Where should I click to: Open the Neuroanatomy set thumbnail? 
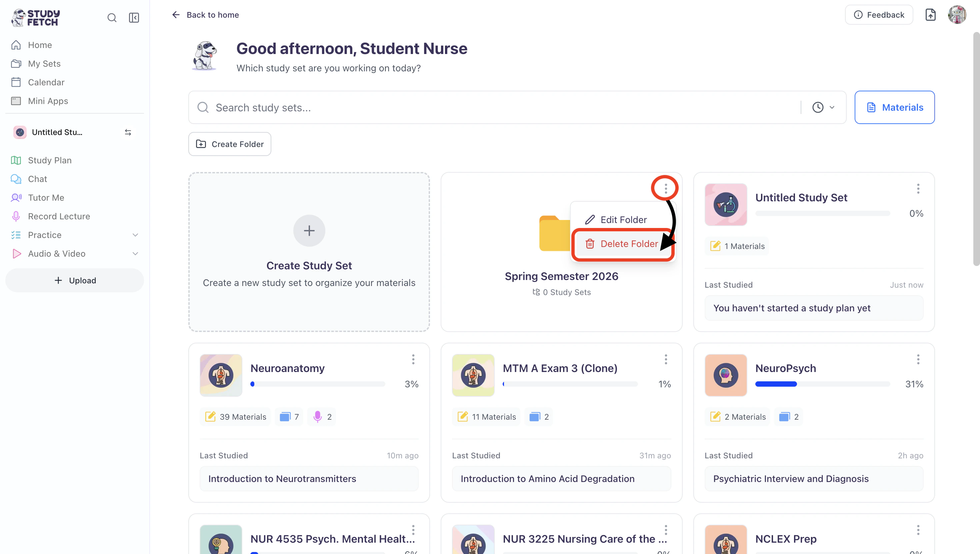pos(221,376)
